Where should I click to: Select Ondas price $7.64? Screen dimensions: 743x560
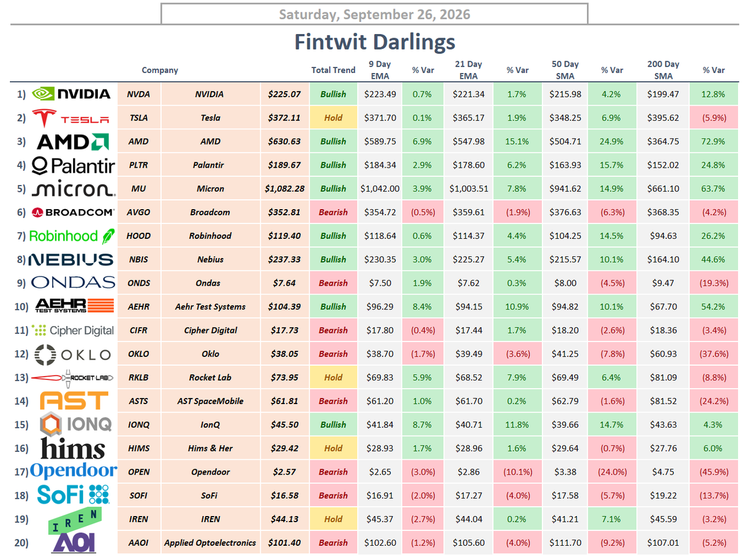(x=284, y=283)
